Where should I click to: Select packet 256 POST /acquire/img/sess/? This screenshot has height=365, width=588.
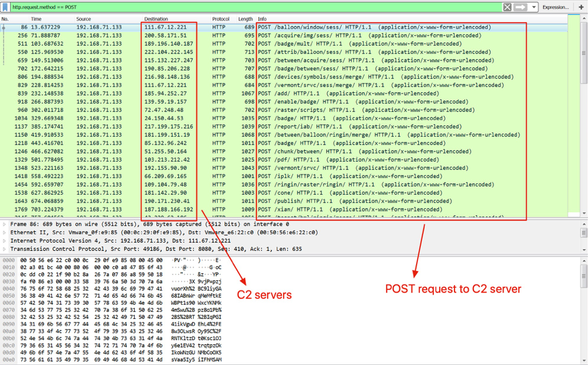tap(284, 36)
